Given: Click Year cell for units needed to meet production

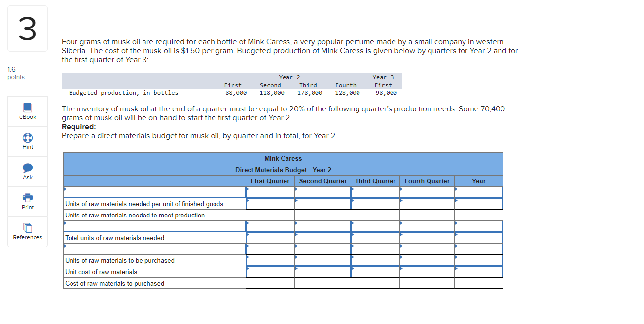Looking at the screenshot, I should (x=479, y=215).
